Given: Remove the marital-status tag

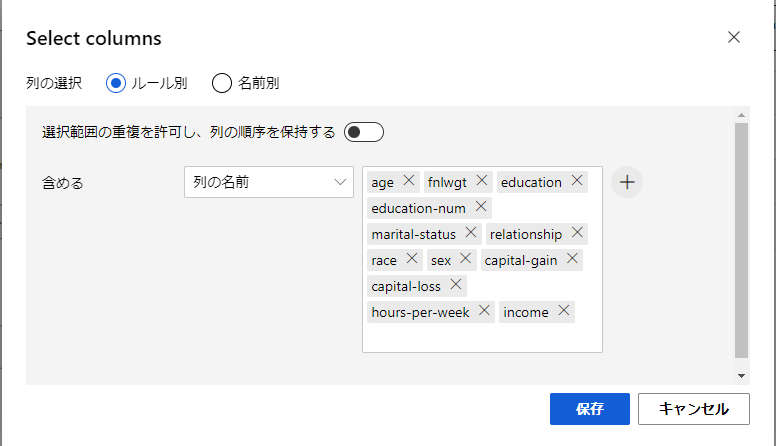Looking at the screenshot, I should click(470, 233).
